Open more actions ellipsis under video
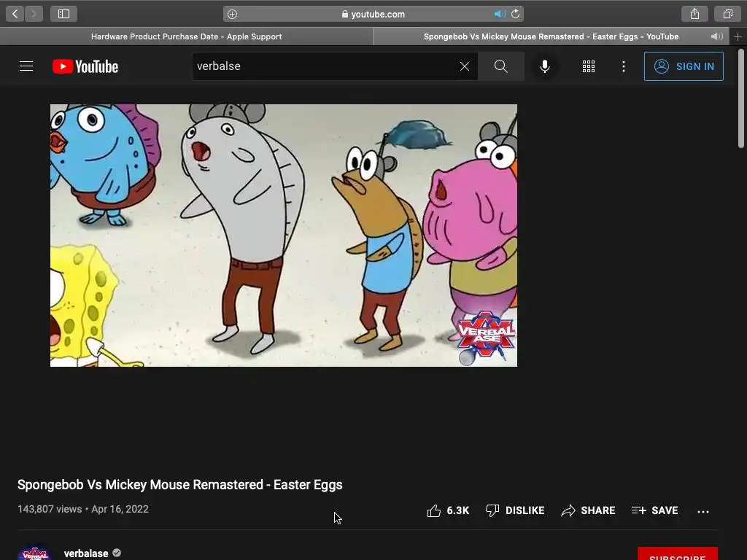The height and width of the screenshot is (560, 747). tap(703, 511)
